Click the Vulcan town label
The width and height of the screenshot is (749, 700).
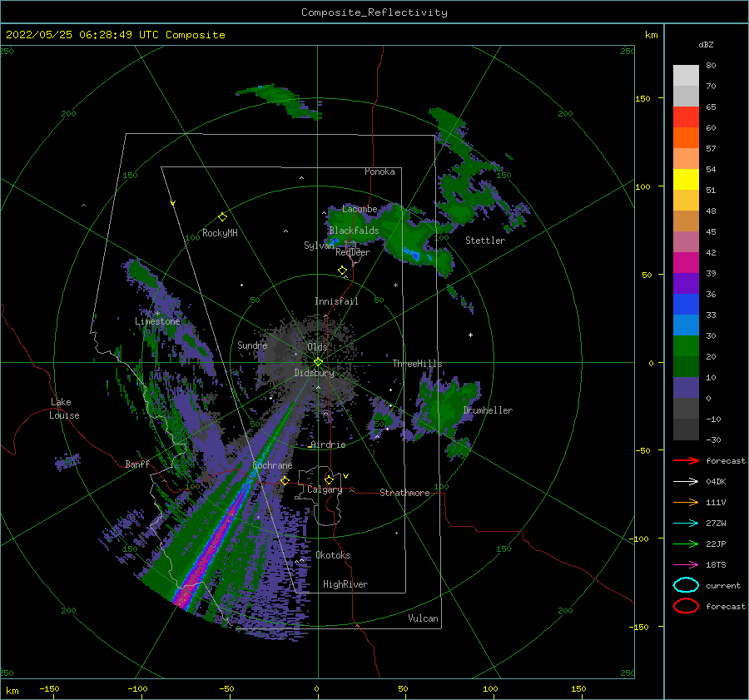(423, 618)
